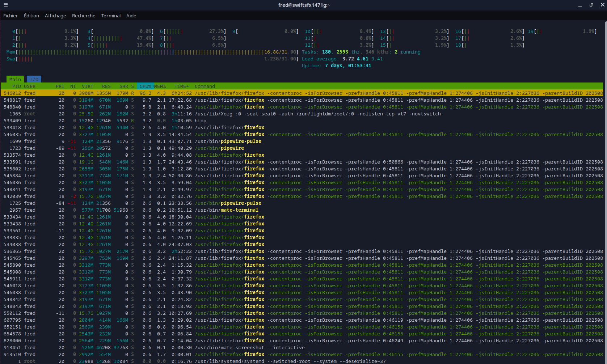Select pipewire process row PID 1723
607x364 pixels.
pyautogui.click(x=302, y=148)
